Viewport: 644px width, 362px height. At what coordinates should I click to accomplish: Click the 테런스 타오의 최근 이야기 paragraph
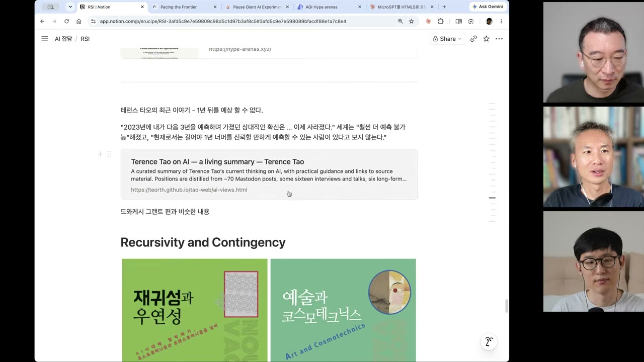(192, 110)
